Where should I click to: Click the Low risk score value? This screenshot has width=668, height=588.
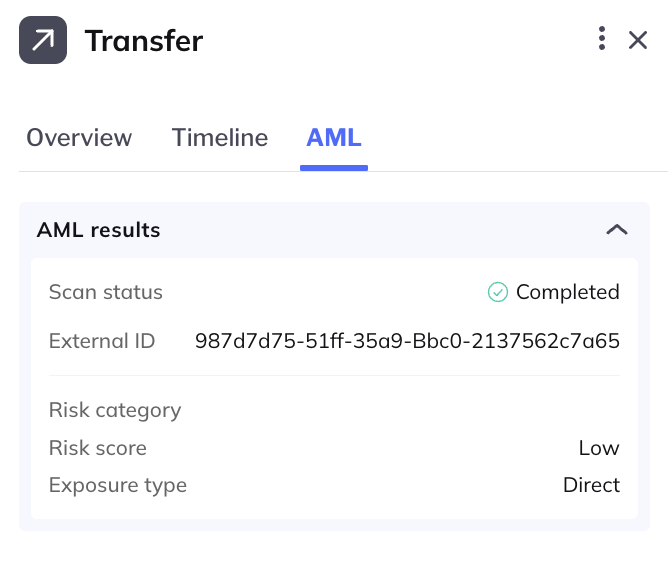[599, 448]
